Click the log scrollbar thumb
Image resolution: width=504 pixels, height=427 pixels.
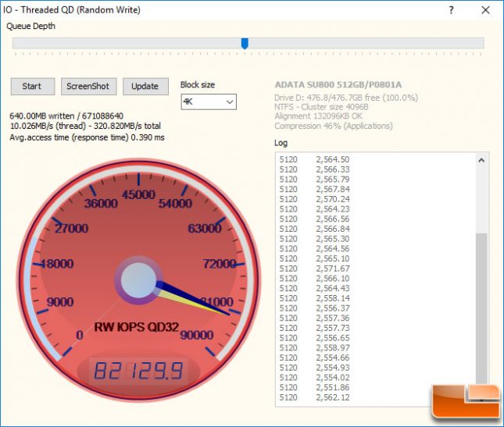pyautogui.click(x=481, y=308)
